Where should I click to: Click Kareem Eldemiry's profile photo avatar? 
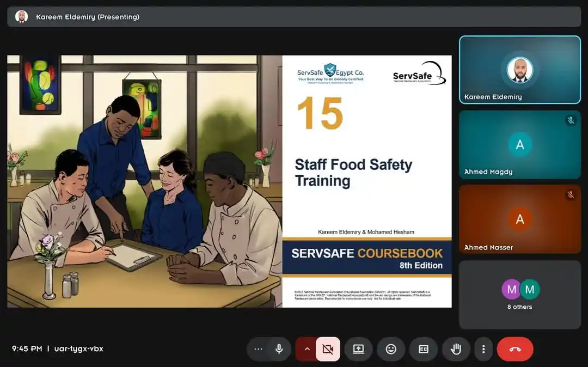520,70
